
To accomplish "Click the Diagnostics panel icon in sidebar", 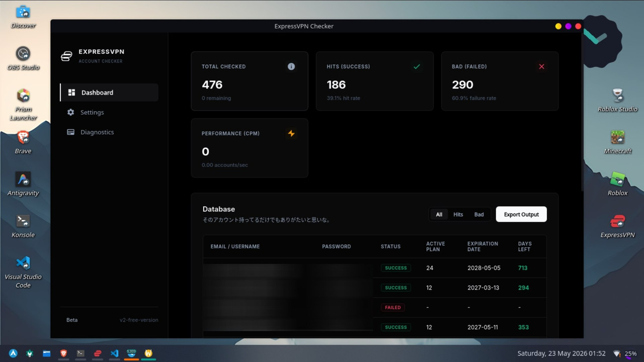I will click(70, 132).
